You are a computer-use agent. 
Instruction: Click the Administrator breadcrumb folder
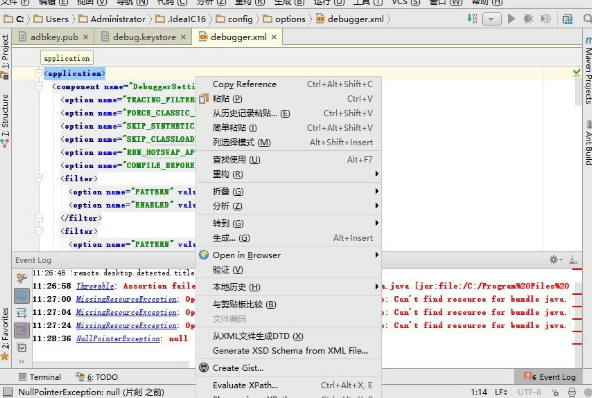[112, 19]
